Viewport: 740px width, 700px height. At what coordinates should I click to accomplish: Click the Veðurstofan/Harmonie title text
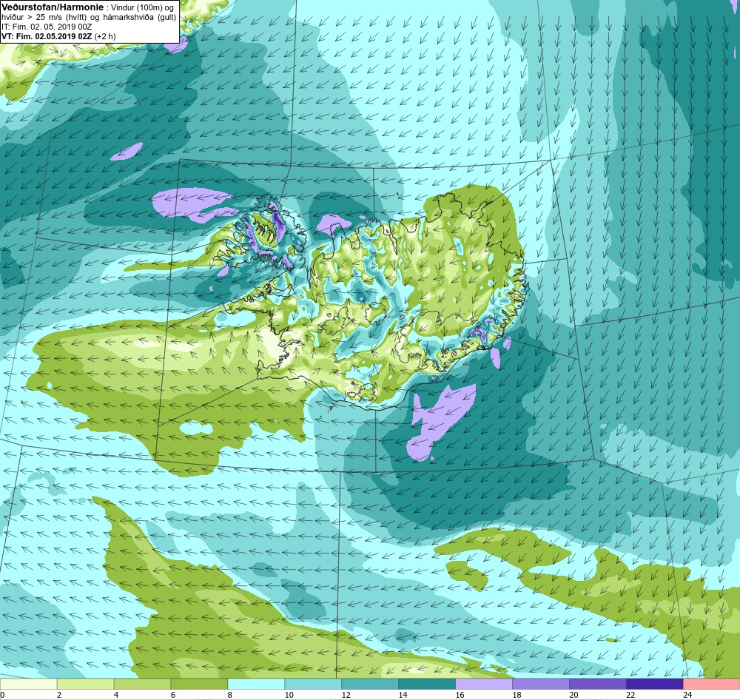click(x=53, y=7)
